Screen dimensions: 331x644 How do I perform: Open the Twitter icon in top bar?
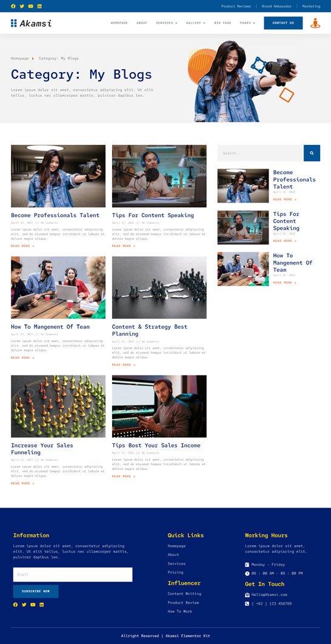point(22,6)
